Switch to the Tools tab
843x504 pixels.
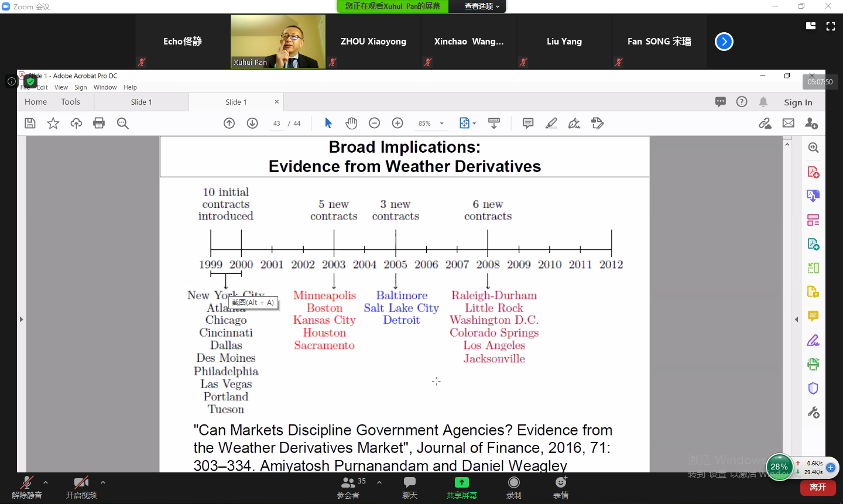point(71,102)
